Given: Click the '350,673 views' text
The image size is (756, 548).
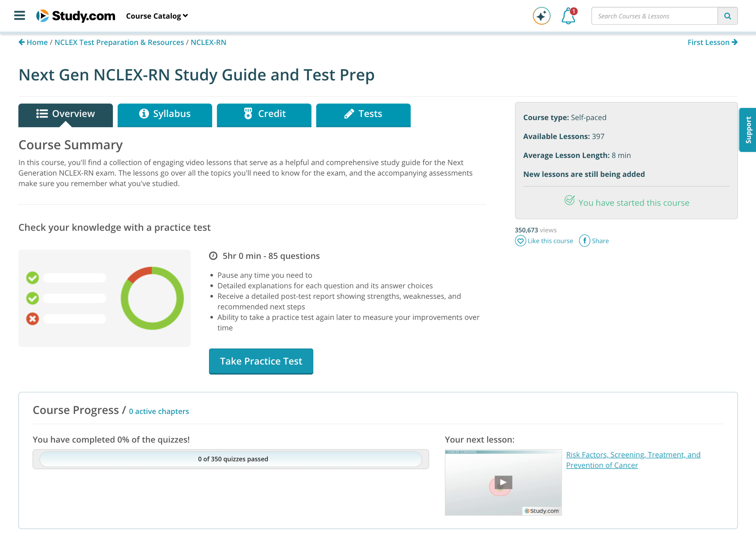Looking at the screenshot, I should [535, 230].
